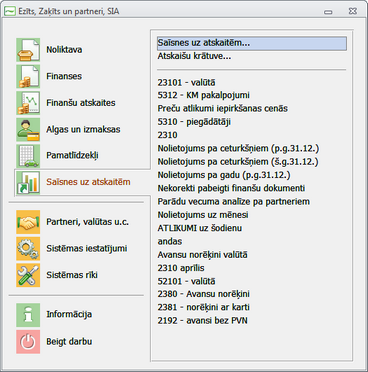368x372 pixels.
Task: Open the andas report shortcut
Action: (170, 241)
